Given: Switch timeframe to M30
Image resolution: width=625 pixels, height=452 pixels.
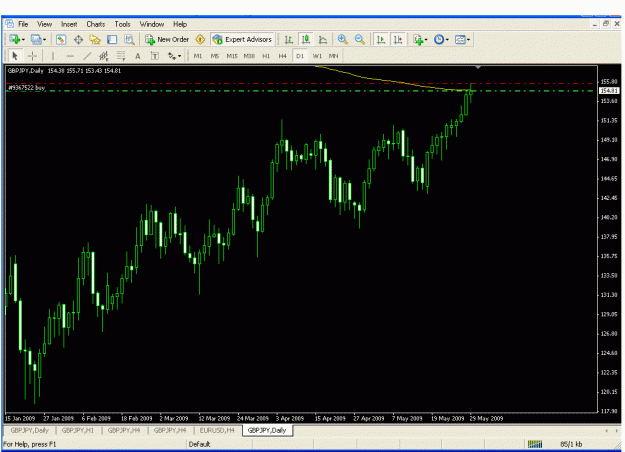Looking at the screenshot, I should click(x=249, y=56).
